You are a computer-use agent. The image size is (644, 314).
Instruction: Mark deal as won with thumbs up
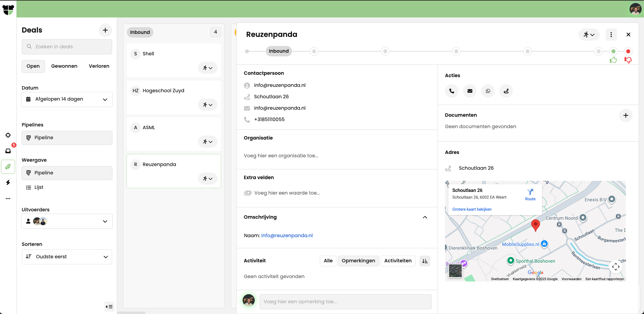[x=613, y=60]
